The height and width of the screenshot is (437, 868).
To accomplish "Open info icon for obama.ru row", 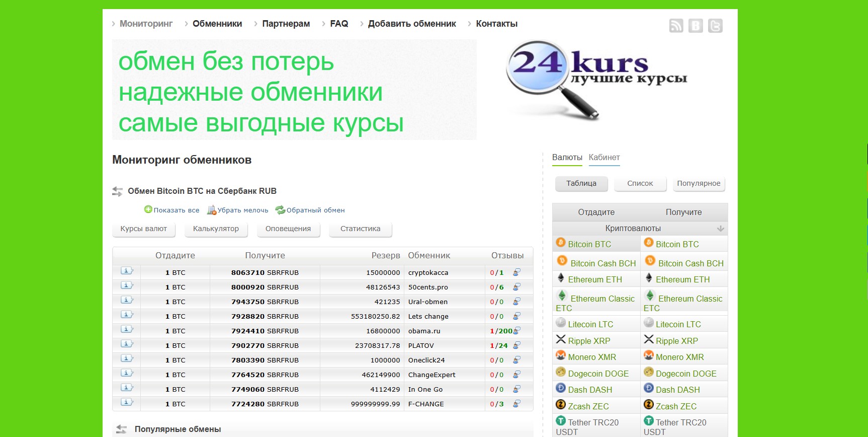I will pyautogui.click(x=127, y=329).
